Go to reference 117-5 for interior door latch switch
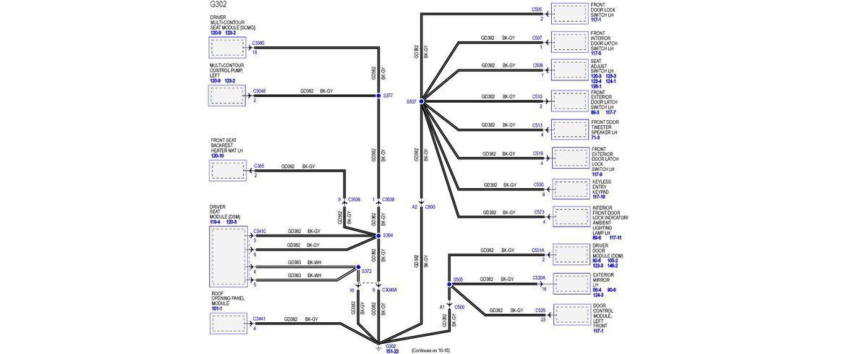Screen dimensions: 868x354 coord(596,53)
